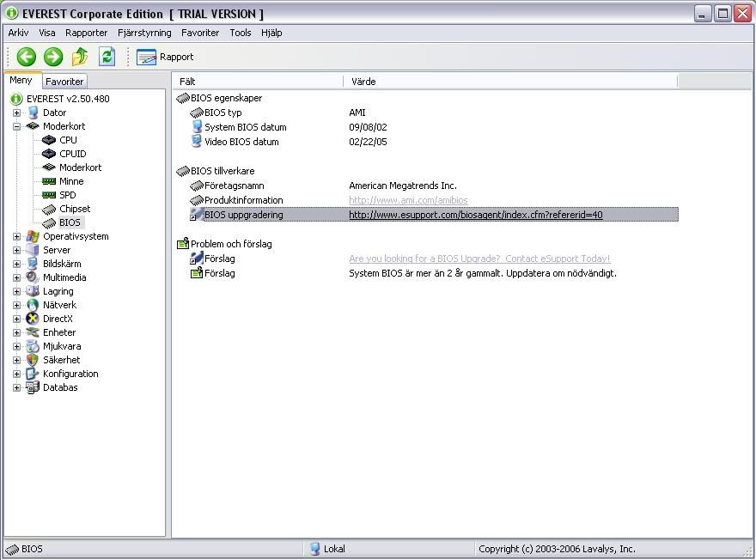
Task: Open the ami.com/amibios product link
Action: (408, 200)
